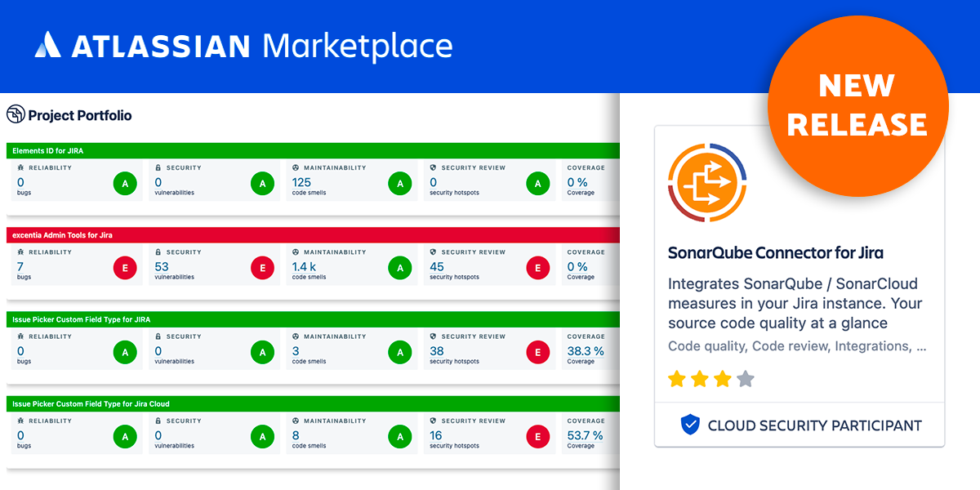Click the Cloud Security shield checkmark icon
Viewport: 980px width, 490px height.
click(x=691, y=425)
